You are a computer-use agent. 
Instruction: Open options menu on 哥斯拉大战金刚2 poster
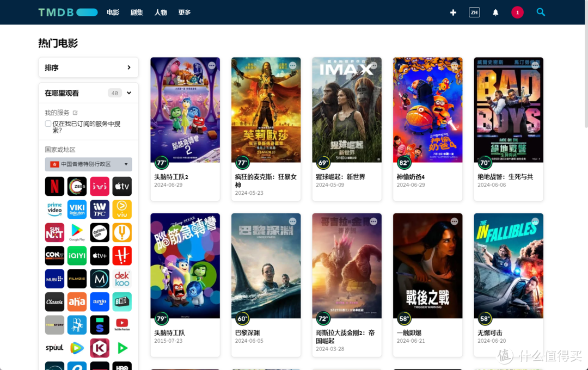click(x=373, y=221)
